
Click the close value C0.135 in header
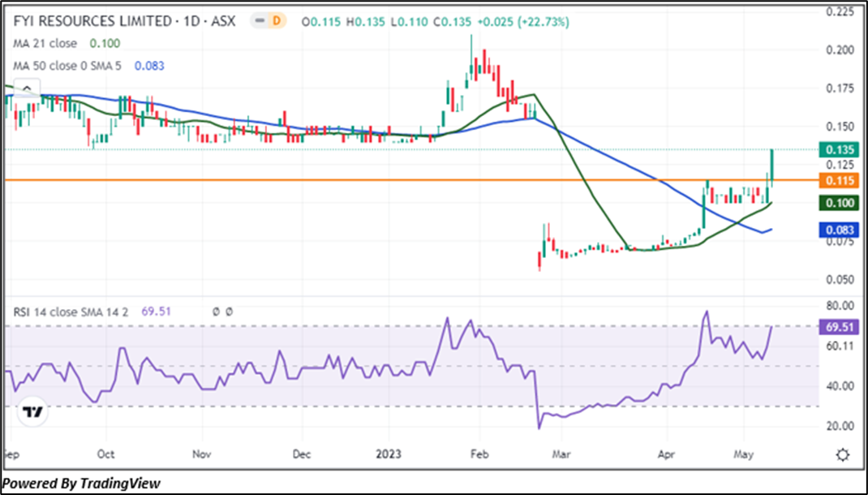pyautogui.click(x=453, y=22)
